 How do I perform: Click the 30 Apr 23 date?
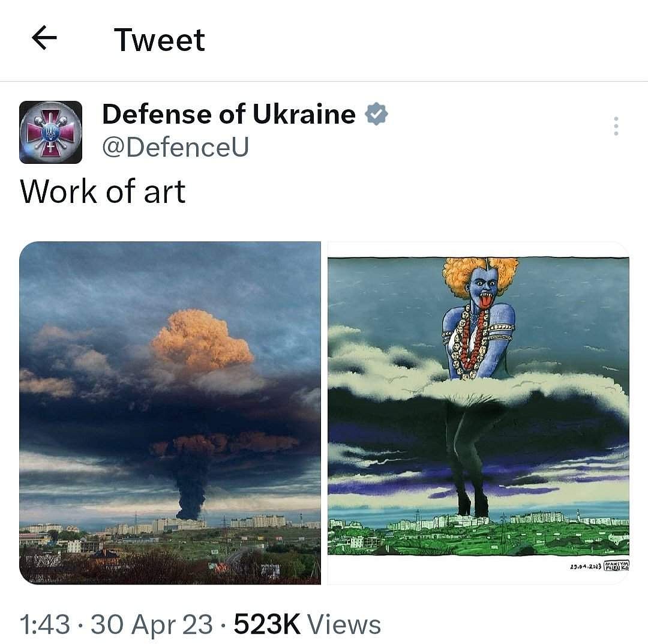point(152,624)
